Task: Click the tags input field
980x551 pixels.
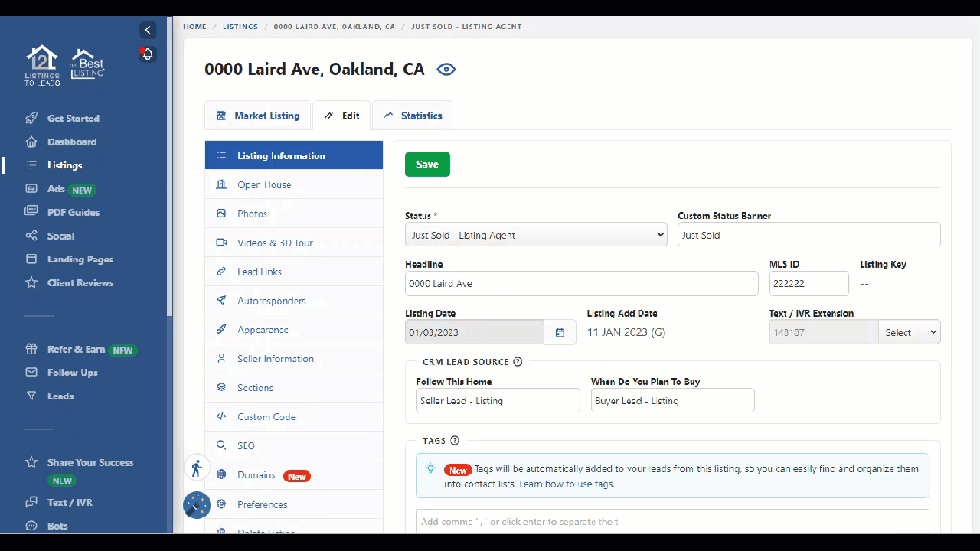Action: [x=672, y=521]
